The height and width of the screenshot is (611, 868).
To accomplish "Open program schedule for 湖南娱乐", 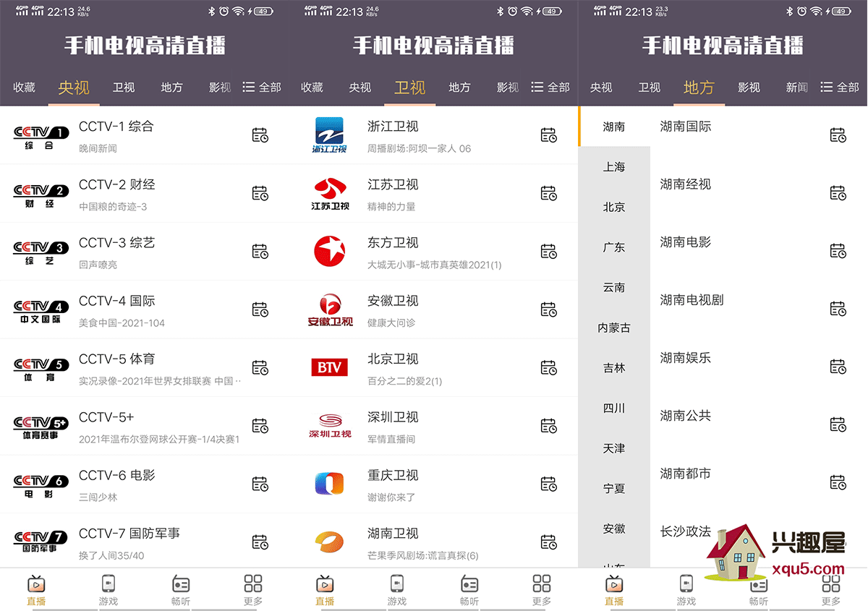I will point(838,367).
